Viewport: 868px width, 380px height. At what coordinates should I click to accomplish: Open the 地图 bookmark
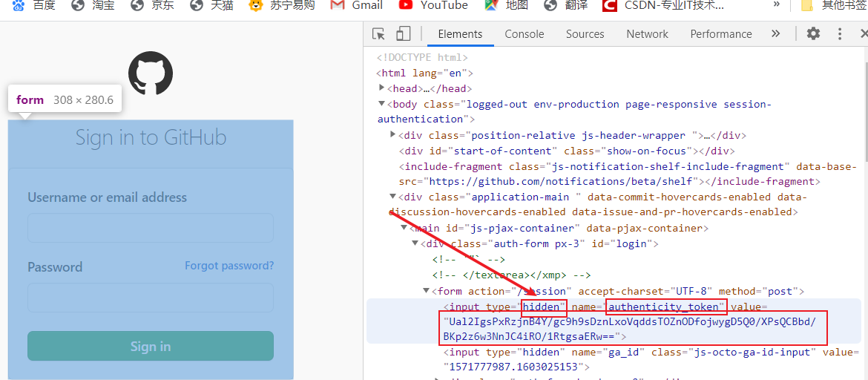[506, 5]
